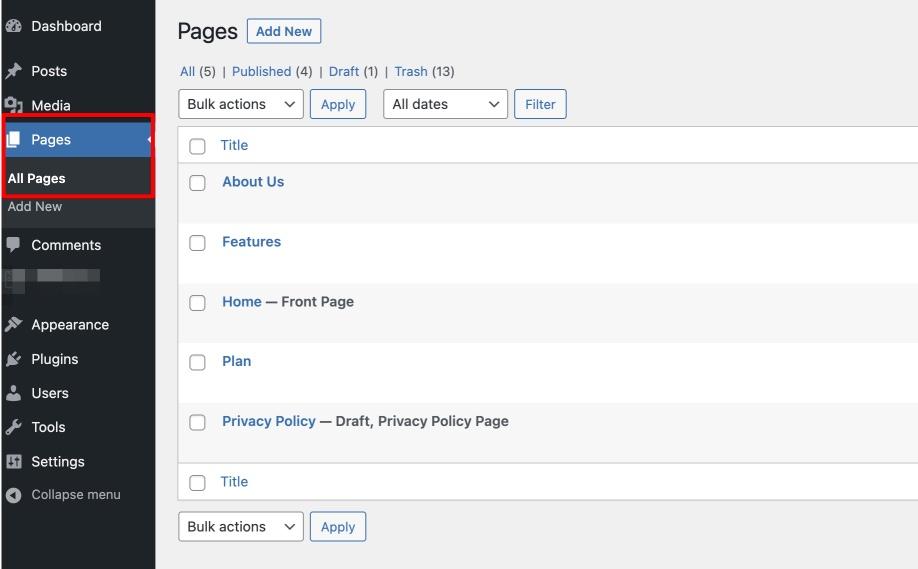Click the Plugins plug icon

[x=13, y=359]
